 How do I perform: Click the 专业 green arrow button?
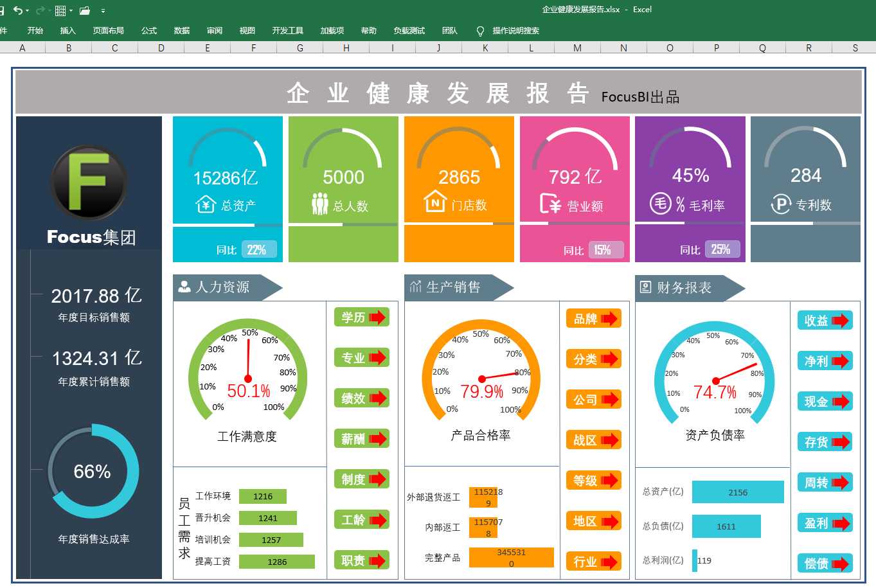[x=362, y=357]
